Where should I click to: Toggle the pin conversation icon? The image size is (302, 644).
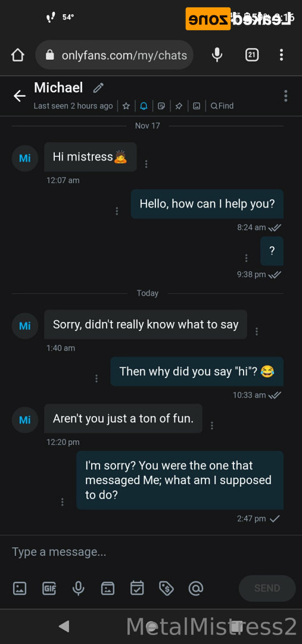point(179,106)
